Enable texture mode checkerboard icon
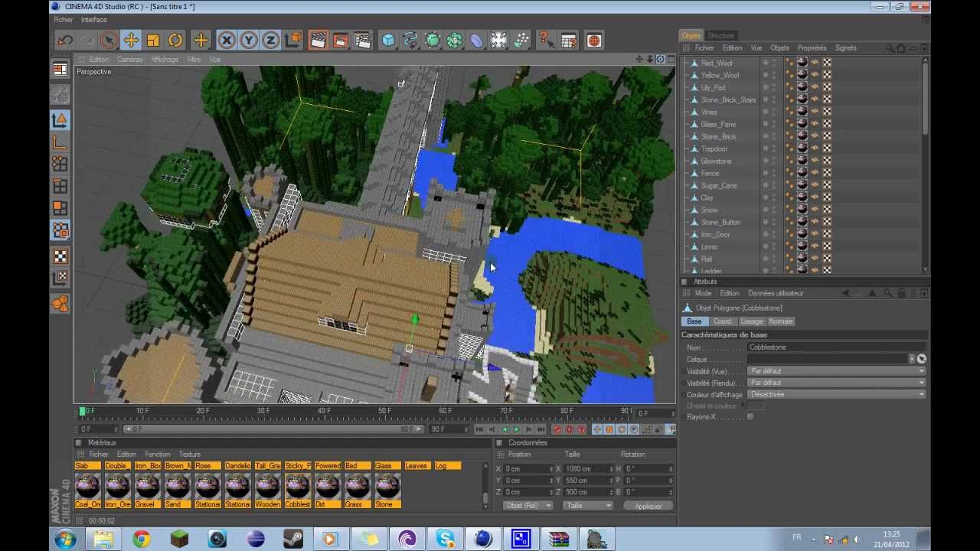 60,256
